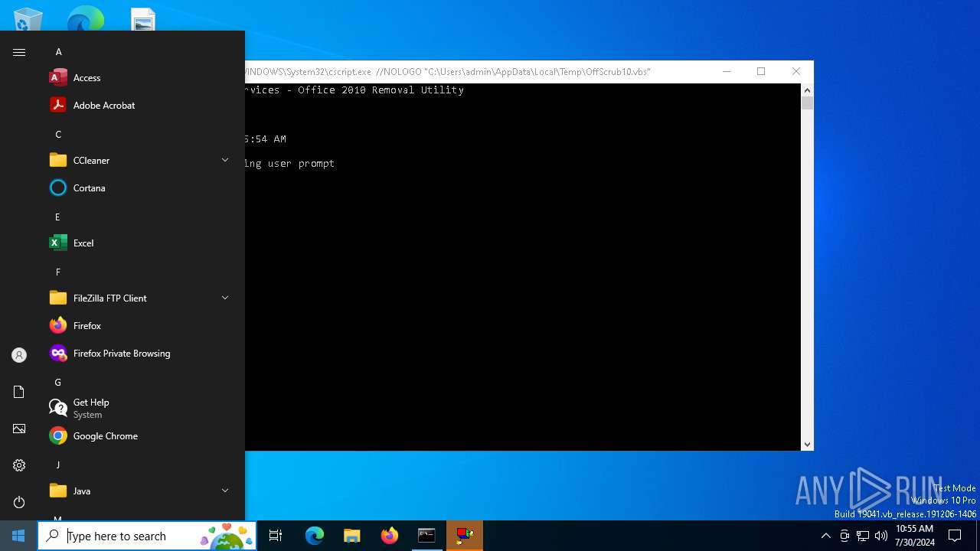Open the volume control in tray
Screen dimensions: 980x551
pos(881,536)
